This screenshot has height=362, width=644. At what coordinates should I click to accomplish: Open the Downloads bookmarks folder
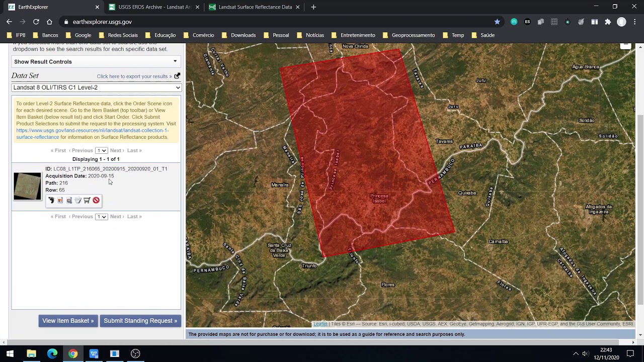(x=238, y=35)
